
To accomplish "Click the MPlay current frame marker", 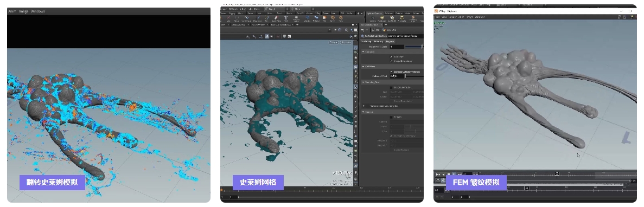I will click(557, 173).
